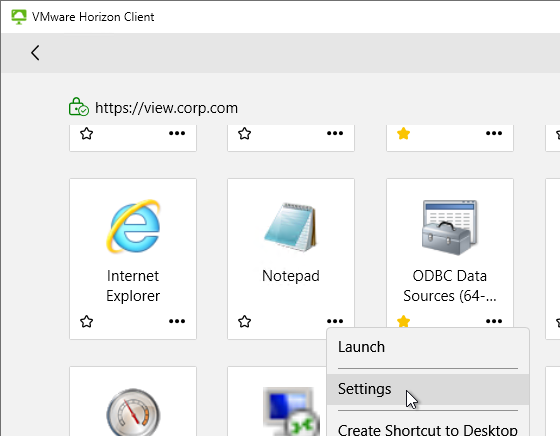Go back using the left arrow
560x436 pixels.
pyautogui.click(x=35, y=53)
